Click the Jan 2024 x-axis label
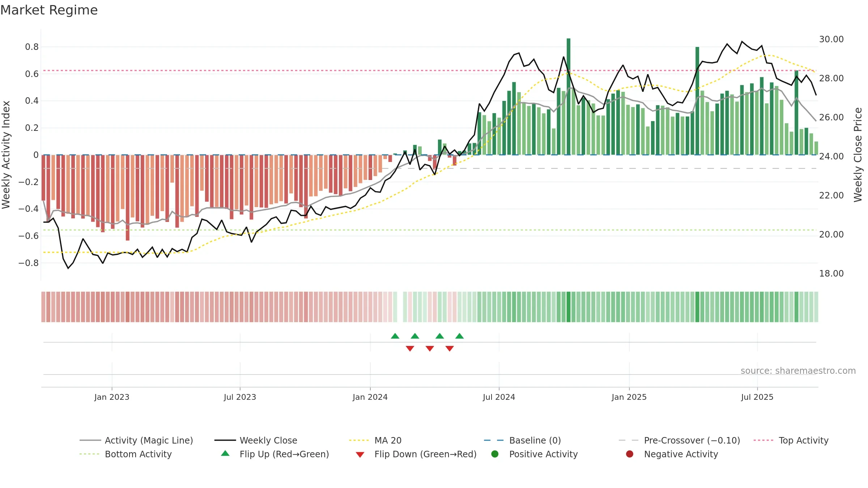The width and height of the screenshot is (868, 488). [x=370, y=397]
